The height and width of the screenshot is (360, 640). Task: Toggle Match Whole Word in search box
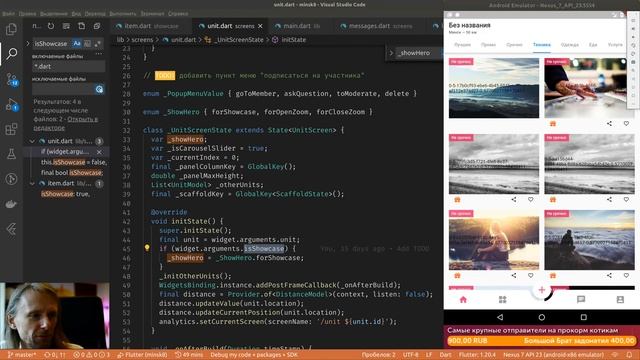click(87, 43)
